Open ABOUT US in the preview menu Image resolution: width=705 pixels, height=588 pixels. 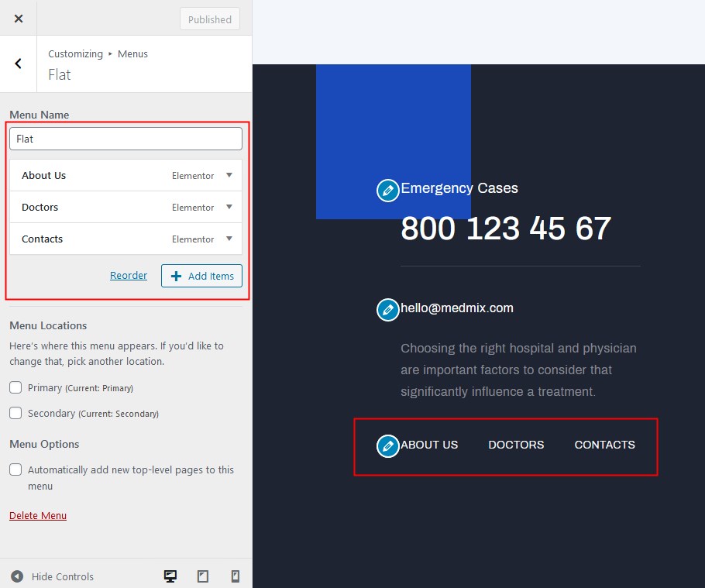429,445
